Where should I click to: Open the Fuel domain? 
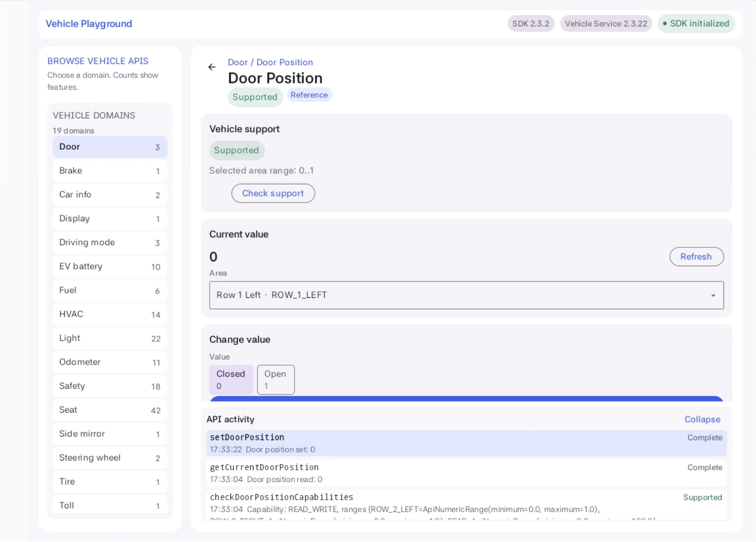(x=110, y=290)
